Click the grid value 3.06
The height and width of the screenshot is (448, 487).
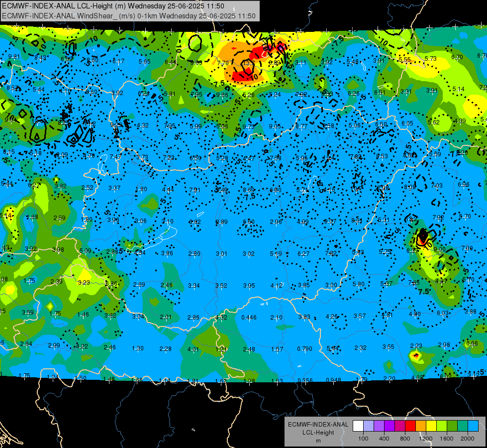click(141, 221)
